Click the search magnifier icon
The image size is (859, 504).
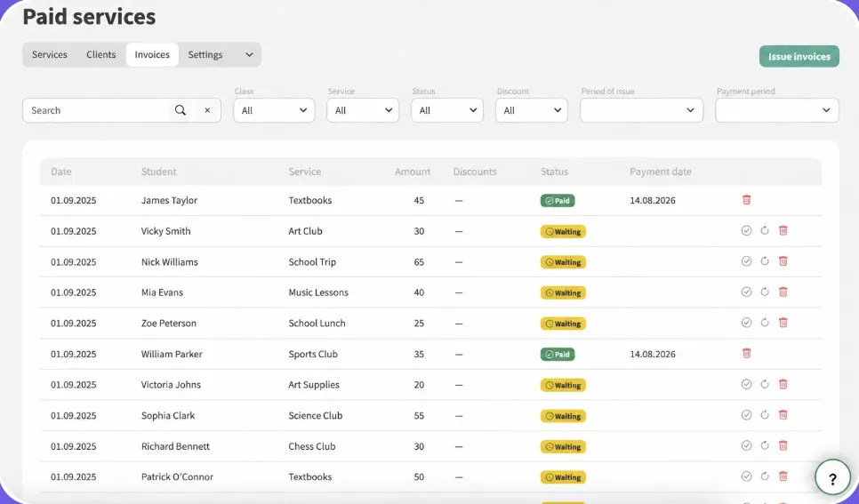pyautogui.click(x=181, y=110)
